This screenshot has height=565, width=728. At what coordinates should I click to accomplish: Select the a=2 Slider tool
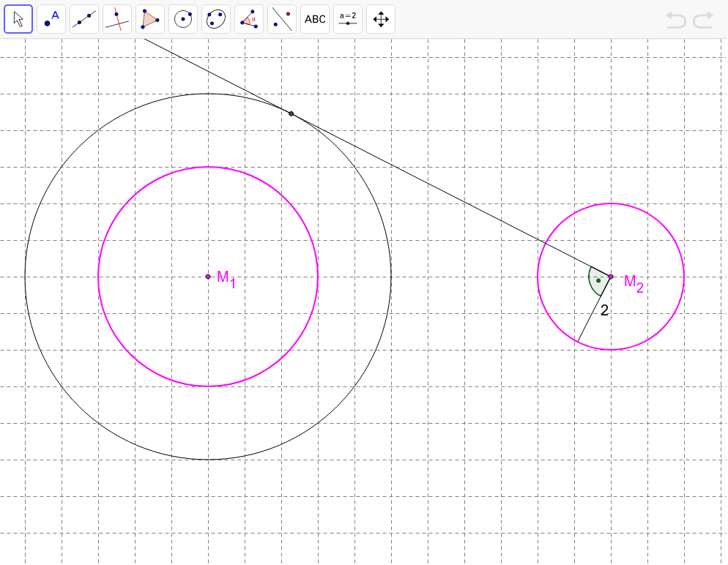[348, 19]
